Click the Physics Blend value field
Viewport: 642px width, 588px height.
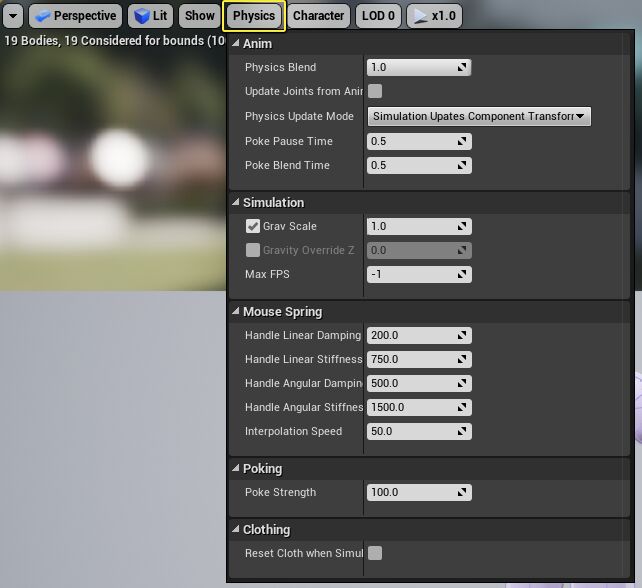tap(411, 68)
